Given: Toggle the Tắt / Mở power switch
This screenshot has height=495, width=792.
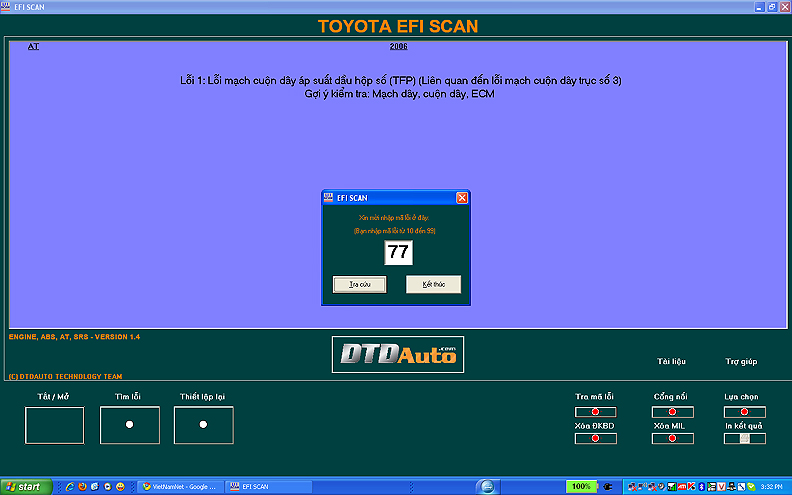Looking at the screenshot, I should pyautogui.click(x=55, y=425).
